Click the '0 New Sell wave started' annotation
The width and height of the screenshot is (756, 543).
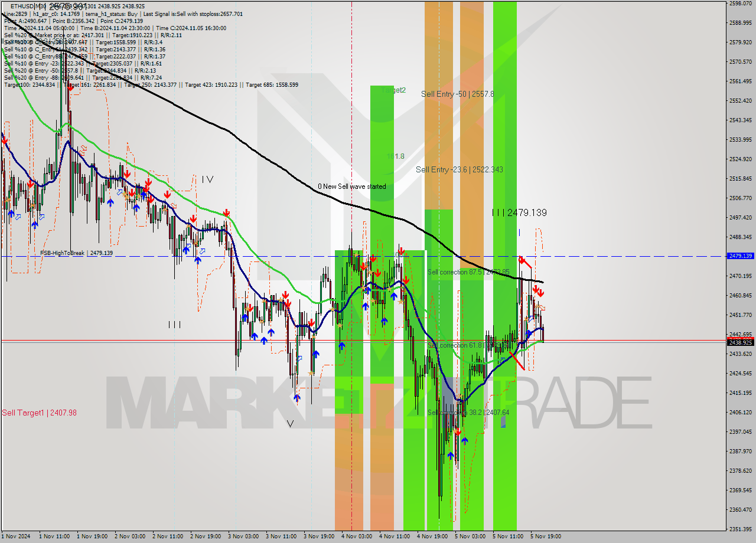[352, 187]
